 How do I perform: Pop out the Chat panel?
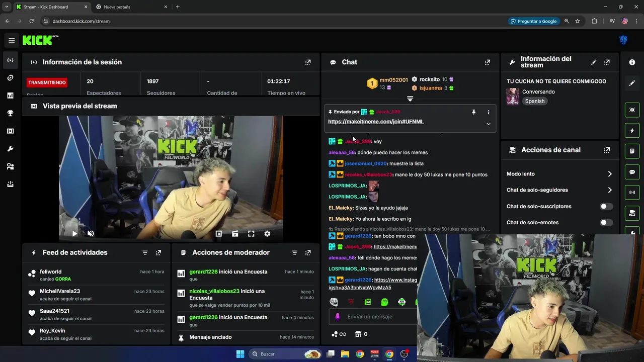click(487, 62)
